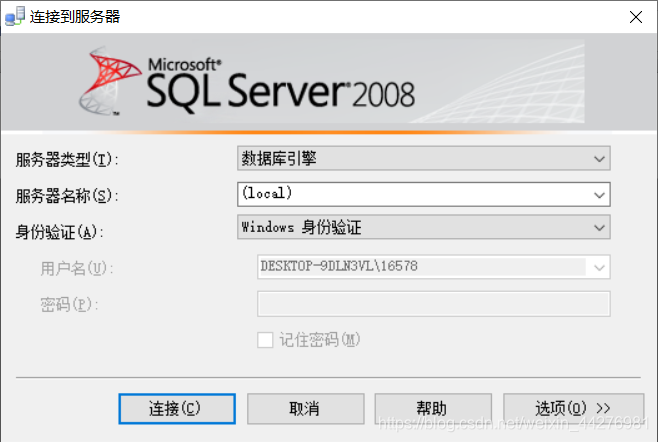Click the 用户名(U) label
658x442 pixels.
[77, 268]
